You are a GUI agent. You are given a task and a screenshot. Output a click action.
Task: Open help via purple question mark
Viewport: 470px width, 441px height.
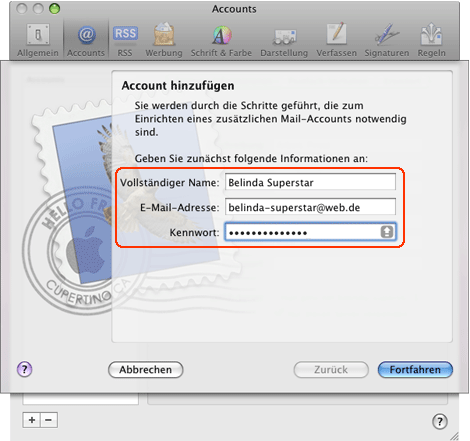point(25,369)
